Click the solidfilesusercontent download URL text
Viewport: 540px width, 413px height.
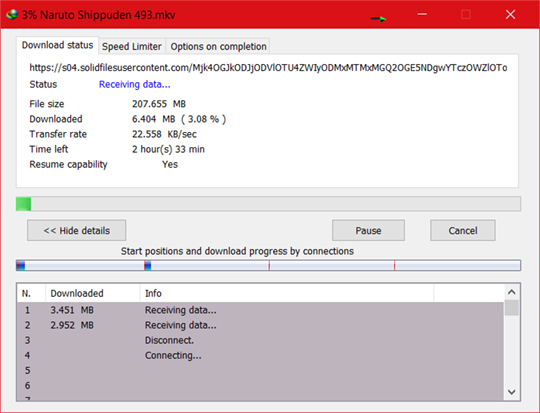click(x=268, y=68)
